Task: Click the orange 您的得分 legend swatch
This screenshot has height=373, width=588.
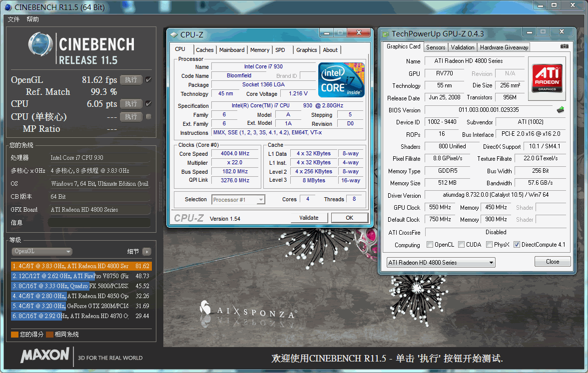Action: click(x=14, y=335)
